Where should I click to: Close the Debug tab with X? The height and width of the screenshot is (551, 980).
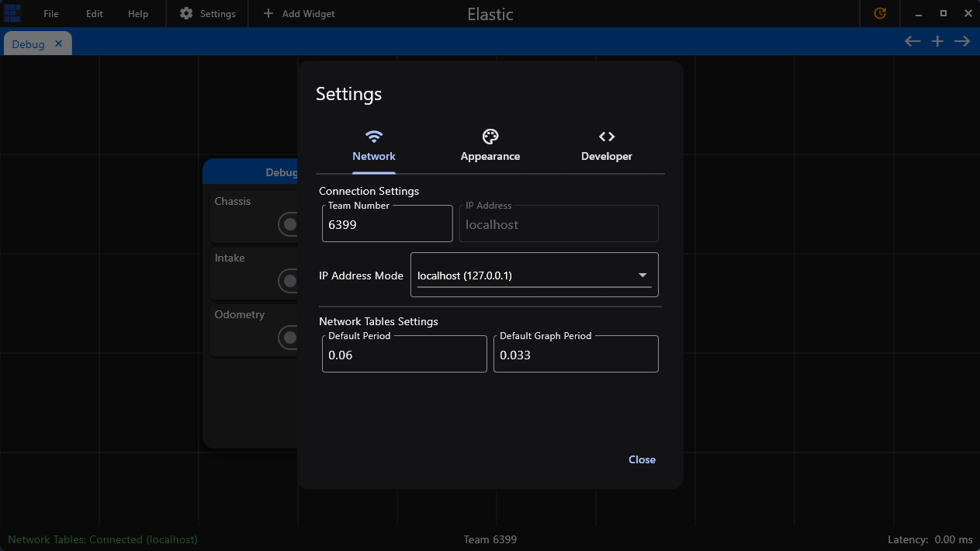point(59,44)
